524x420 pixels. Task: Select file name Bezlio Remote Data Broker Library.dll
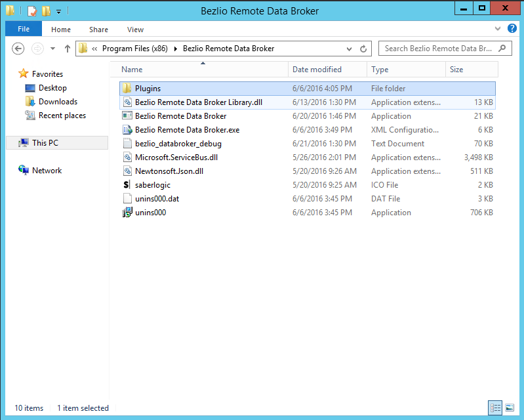coord(199,102)
